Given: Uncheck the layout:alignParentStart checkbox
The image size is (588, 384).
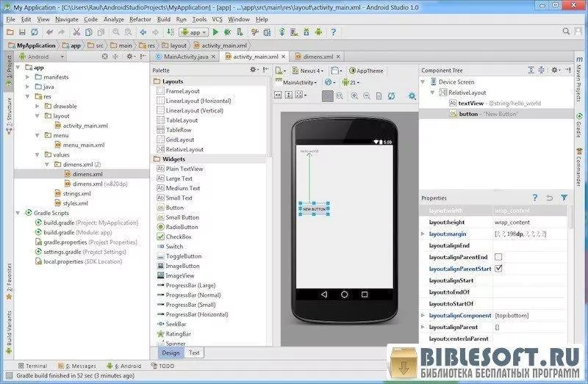Looking at the screenshot, I should [498, 269].
